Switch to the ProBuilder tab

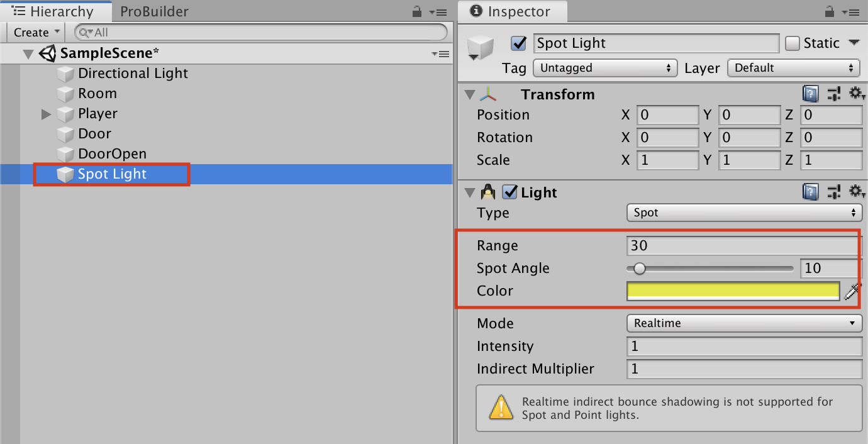[x=154, y=11]
